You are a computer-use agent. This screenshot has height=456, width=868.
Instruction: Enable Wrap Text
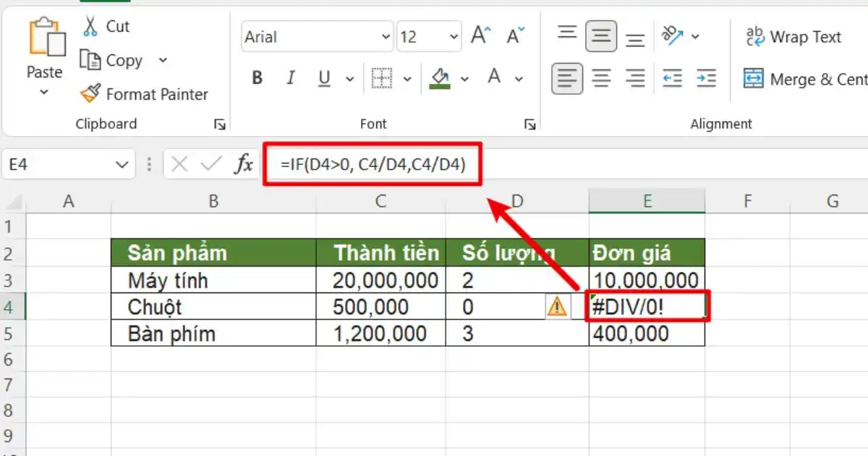(x=793, y=37)
